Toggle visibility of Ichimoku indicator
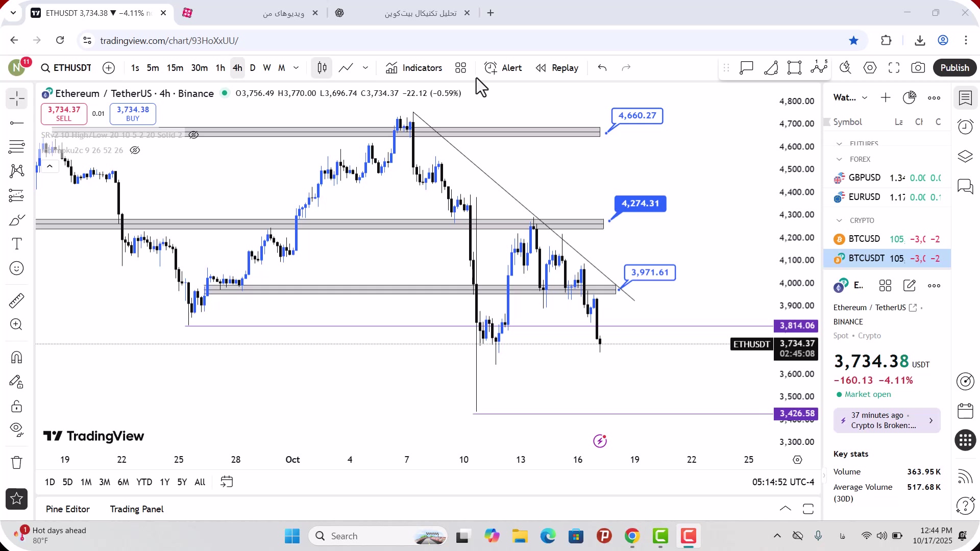The width and height of the screenshot is (980, 551). point(135,151)
